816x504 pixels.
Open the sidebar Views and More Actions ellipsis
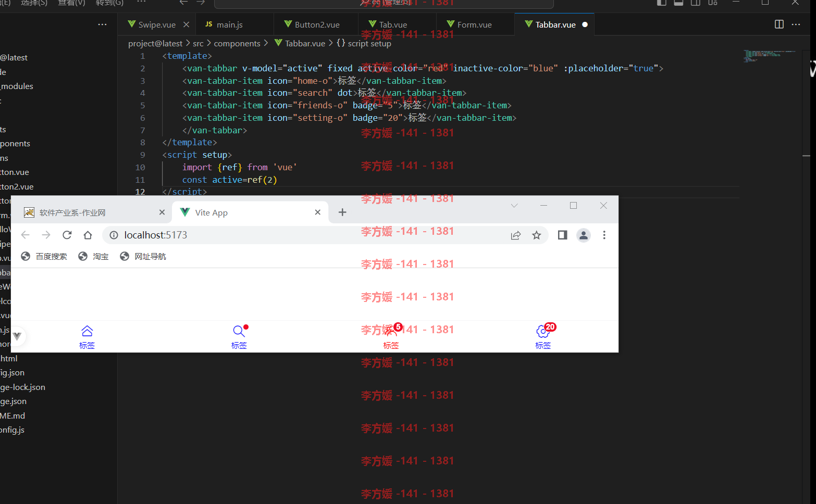[102, 24]
